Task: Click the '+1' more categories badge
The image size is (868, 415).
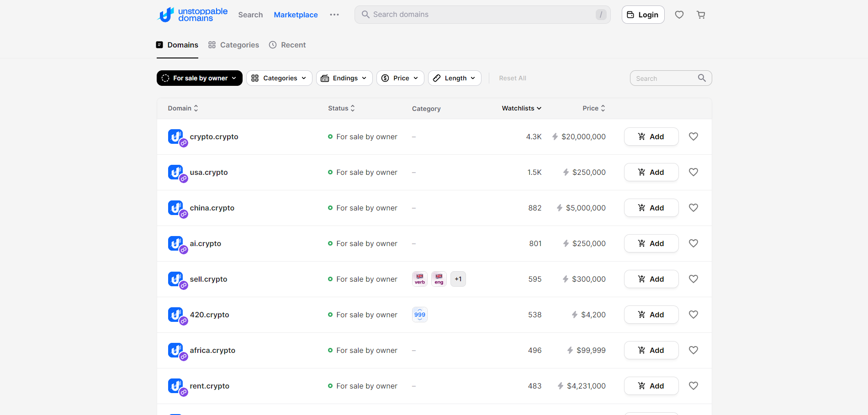Action: 458,279
